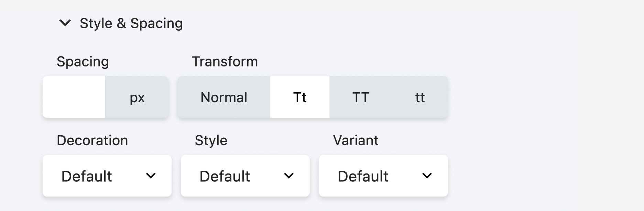Enable the tt lowercase transform
The image size is (644, 211).
coord(420,97)
